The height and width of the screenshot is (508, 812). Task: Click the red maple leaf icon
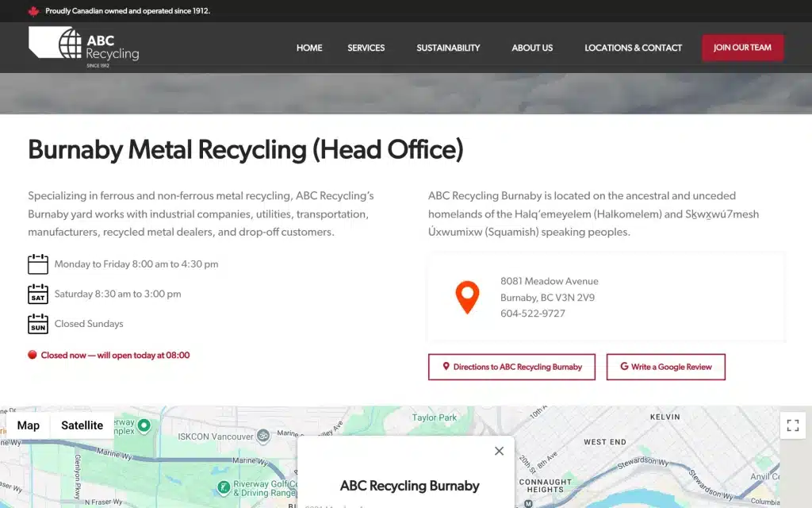[33, 11]
